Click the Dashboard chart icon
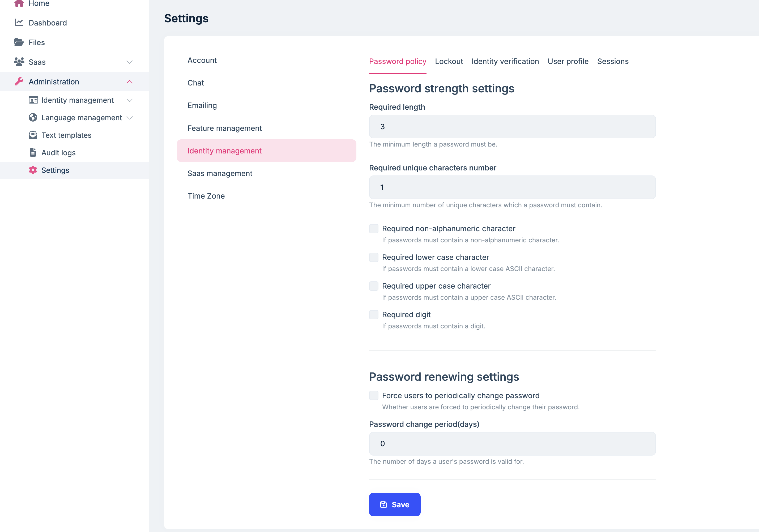The image size is (759, 532). tap(19, 23)
